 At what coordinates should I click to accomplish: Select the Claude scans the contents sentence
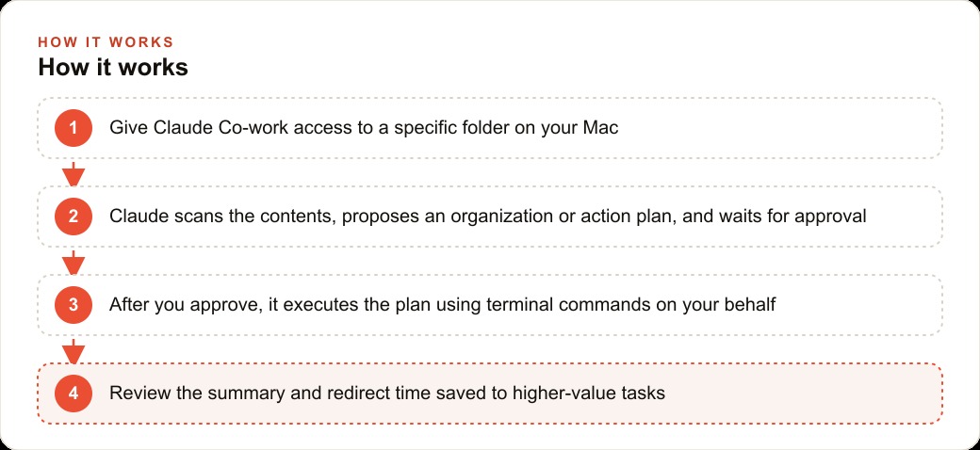point(487,217)
